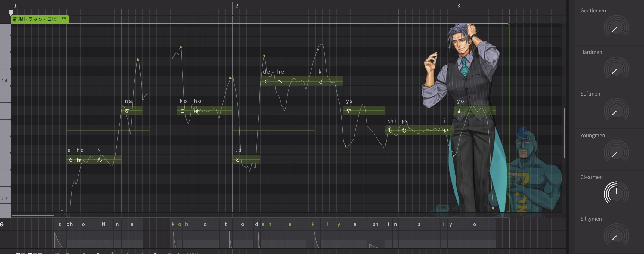Select the そ note
This screenshot has width=644, height=254.
[x=70, y=160]
